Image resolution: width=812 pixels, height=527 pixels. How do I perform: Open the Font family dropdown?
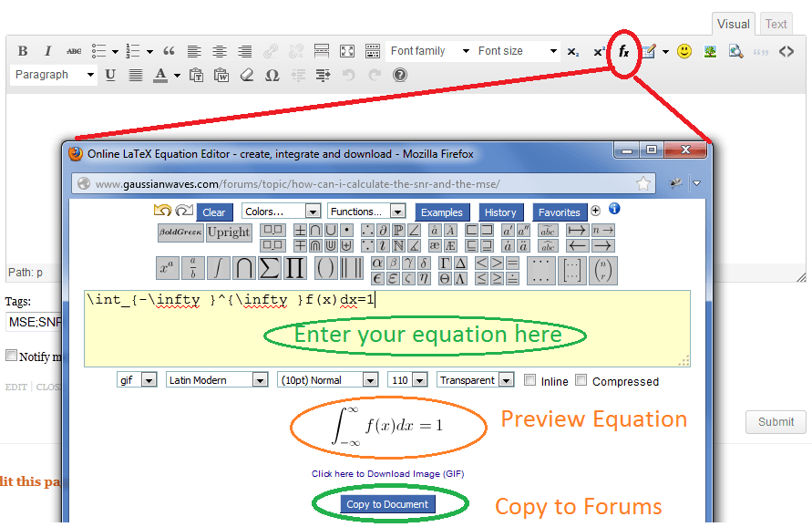[x=430, y=51]
